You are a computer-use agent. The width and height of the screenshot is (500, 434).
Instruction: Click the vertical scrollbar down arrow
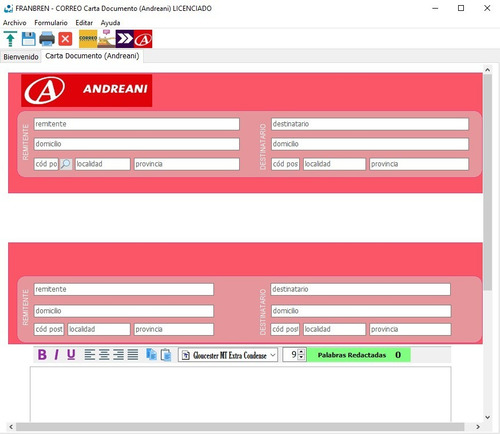pyautogui.click(x=487, y=417)
